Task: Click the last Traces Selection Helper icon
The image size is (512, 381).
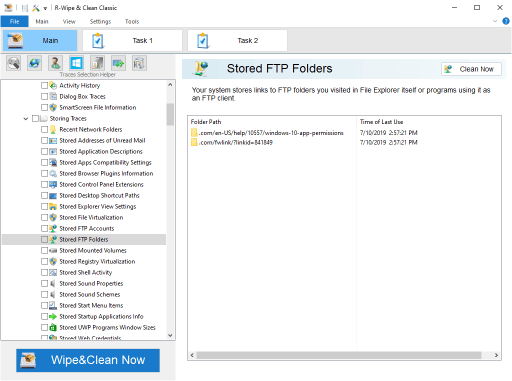Action: (139, 63)
